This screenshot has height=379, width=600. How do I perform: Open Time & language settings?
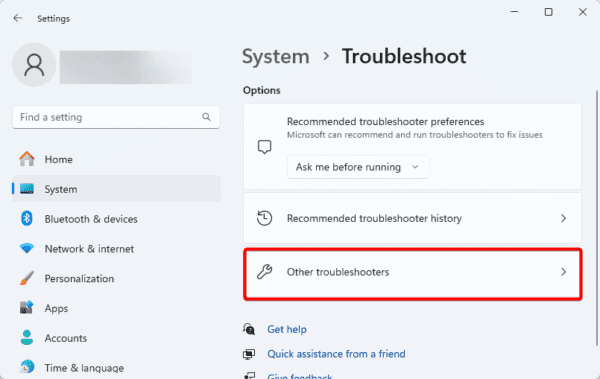click(x=116, y=368)
